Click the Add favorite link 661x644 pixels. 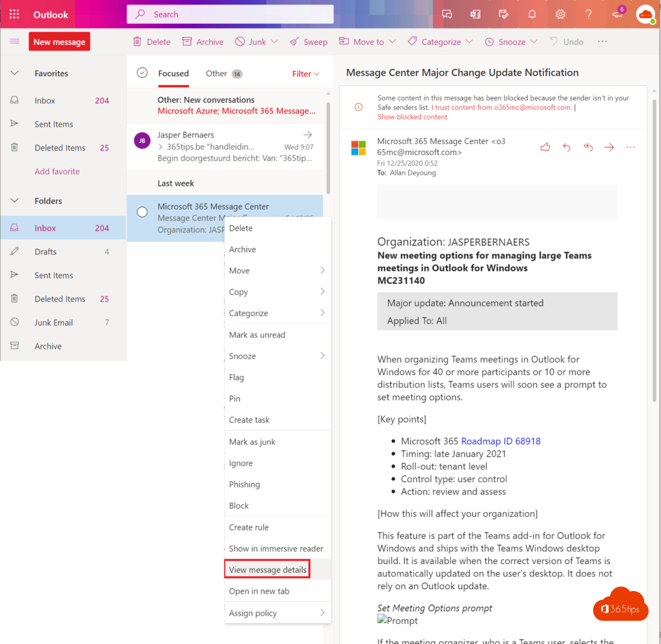coord(57,171)
